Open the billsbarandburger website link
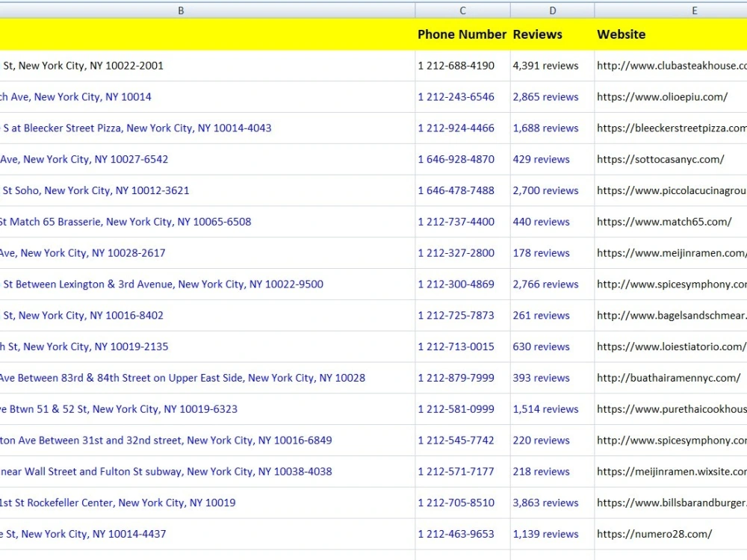Image resolution: width=747 pixels, height=560 pixels. [672, 503]
